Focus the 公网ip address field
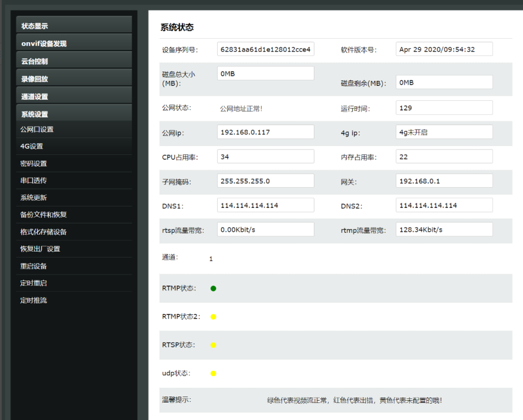 265,131
